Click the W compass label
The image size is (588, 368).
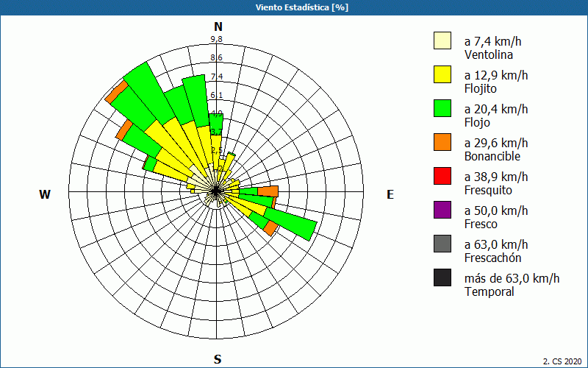point(45,194)
